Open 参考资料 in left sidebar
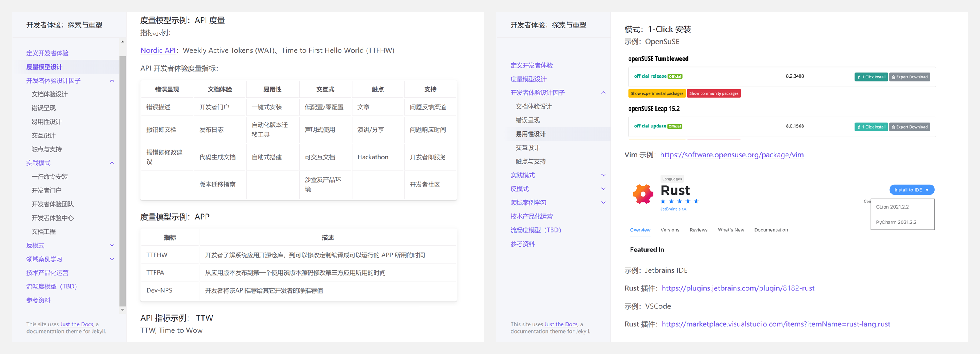 click(x=38, y=300)
